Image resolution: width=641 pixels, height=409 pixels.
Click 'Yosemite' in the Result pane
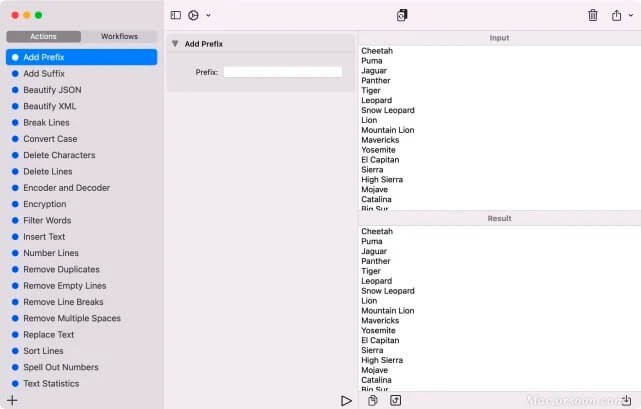[378, 330]
